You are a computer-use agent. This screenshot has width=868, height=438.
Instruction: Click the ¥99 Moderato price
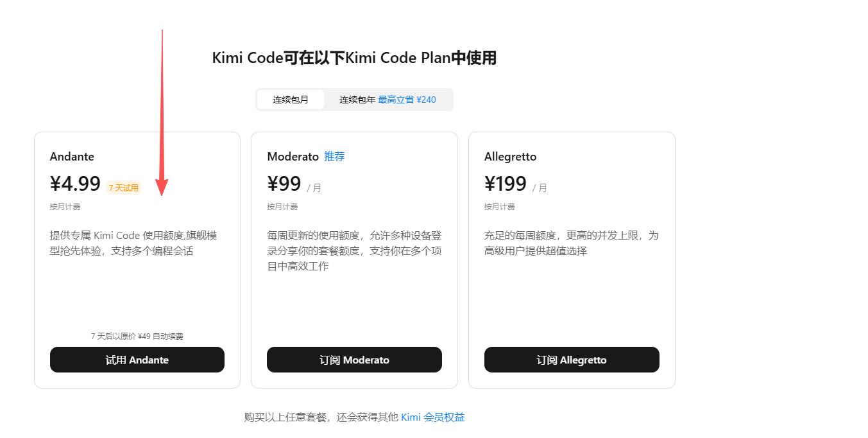284,184
